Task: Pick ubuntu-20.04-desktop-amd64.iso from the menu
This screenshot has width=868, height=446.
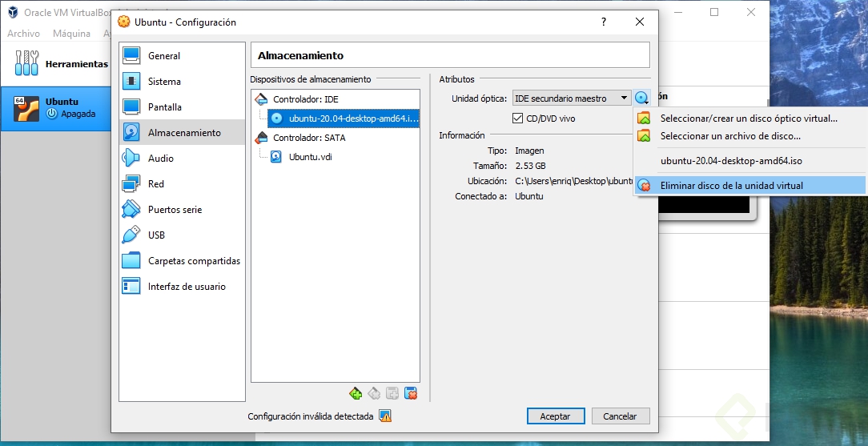Action: [749, 161]
